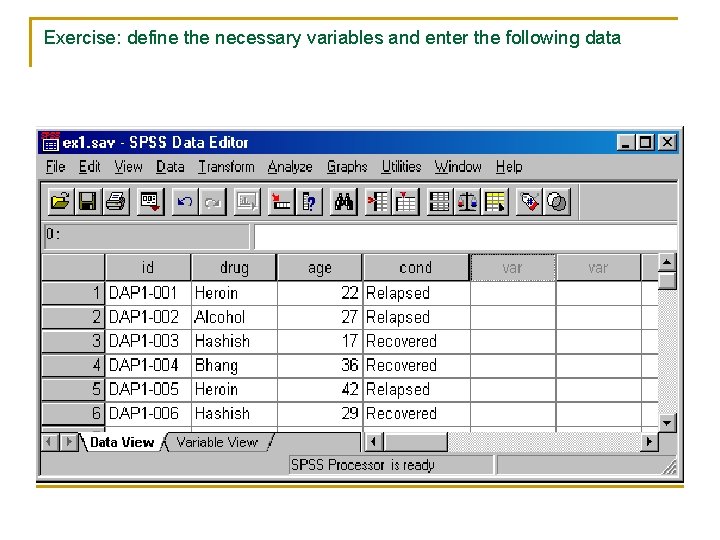Select row number 6 header
Screen dimensions: 720x540
tap(73, 413)
